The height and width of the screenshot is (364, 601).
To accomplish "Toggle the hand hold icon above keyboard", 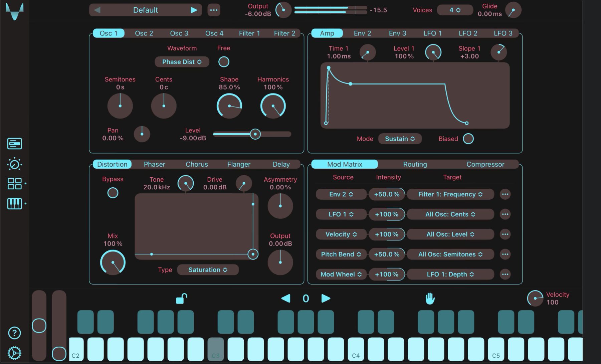I will (x=430, y=298).
